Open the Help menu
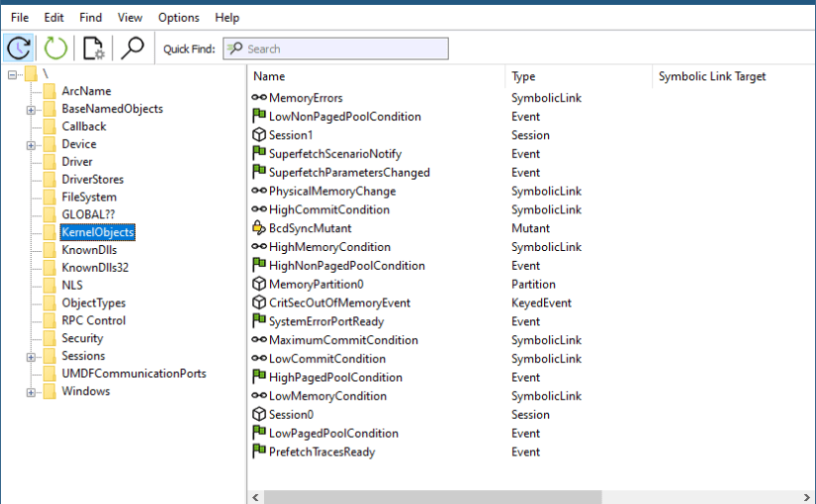The height and width of the screenshot is (504, 816). click(x=227, y=18)
